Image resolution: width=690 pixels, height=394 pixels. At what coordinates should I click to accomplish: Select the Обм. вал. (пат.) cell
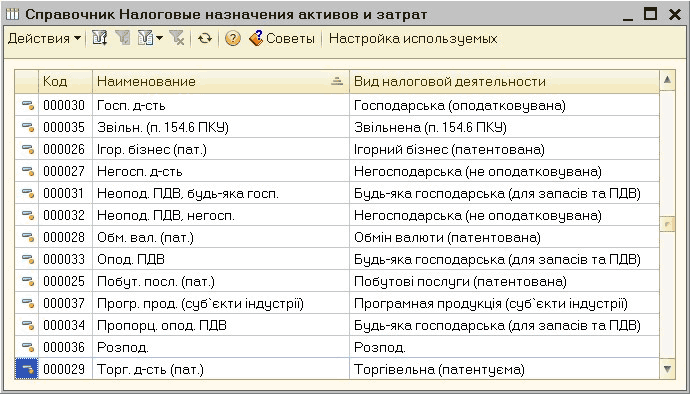point(221,237)
